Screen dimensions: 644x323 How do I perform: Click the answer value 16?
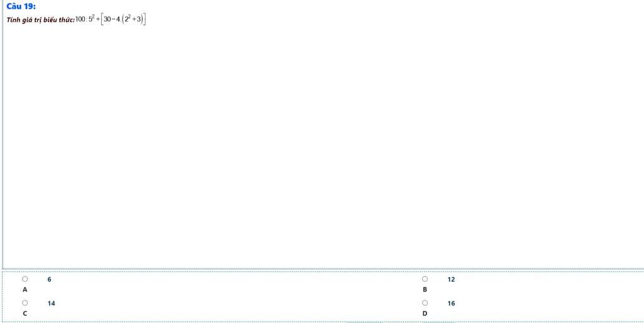452,303
